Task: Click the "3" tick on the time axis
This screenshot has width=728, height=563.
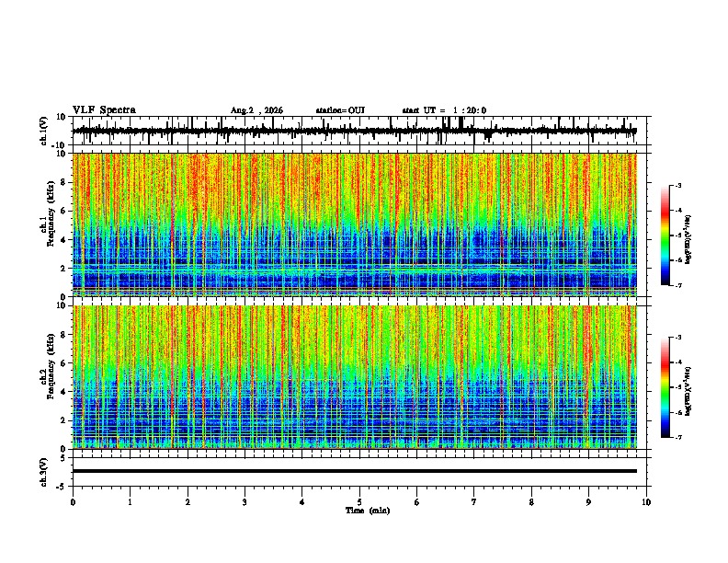Action: click(245, 502)
